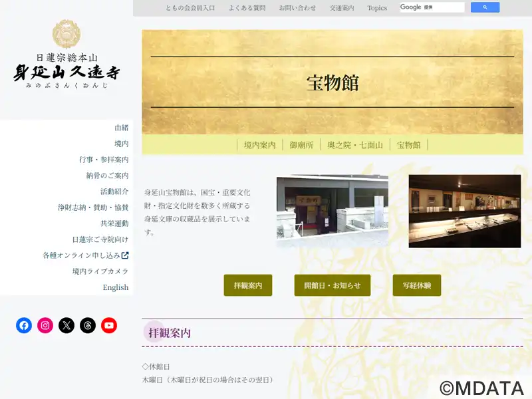Open 交通案内 in top bar

pyautogui.click(x=342, y=8)
